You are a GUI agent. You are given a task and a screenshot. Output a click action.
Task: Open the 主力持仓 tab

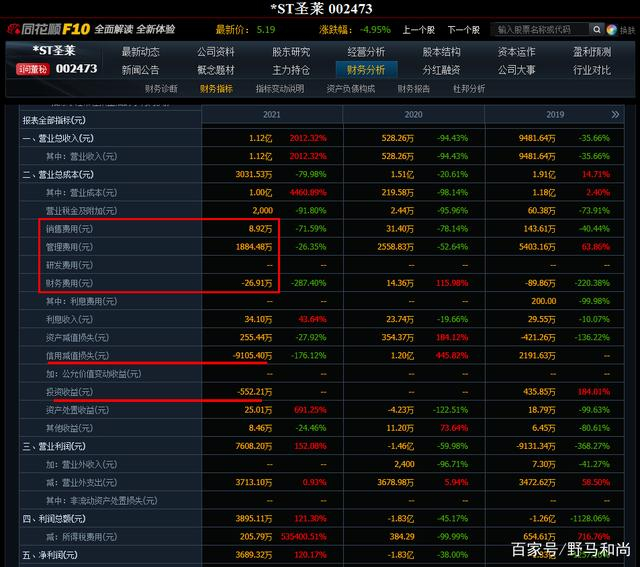pos(291,70)
